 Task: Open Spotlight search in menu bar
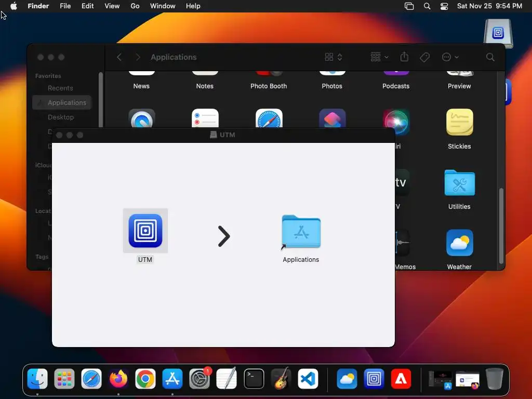pos(427,6)
